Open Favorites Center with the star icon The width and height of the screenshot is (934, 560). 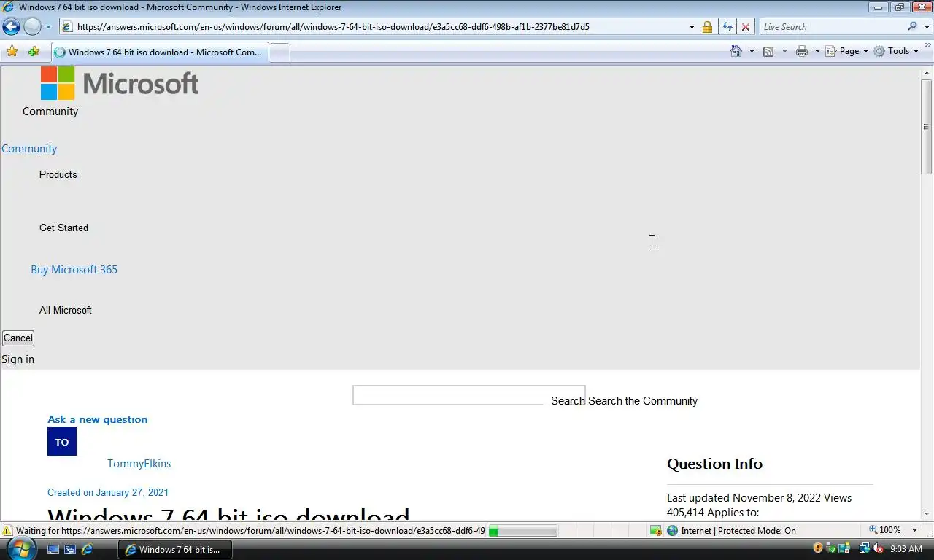(x=12, y=52)
